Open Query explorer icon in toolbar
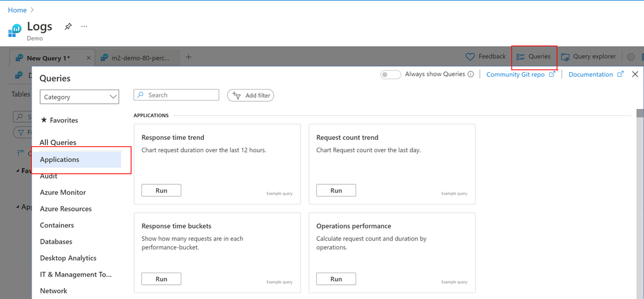This screenshot has height=299, width=644. pos(565,57)
